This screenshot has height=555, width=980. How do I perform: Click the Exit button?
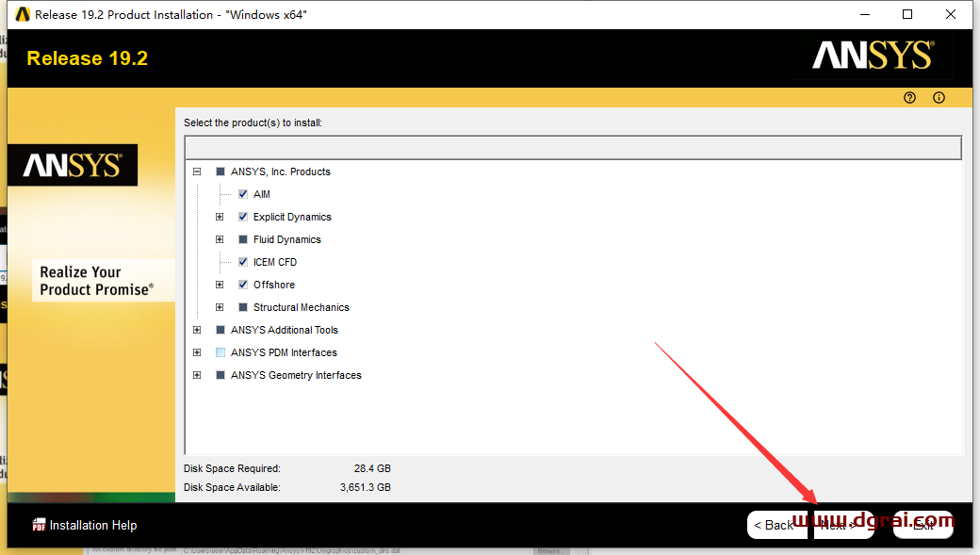(x=923, y=525)
